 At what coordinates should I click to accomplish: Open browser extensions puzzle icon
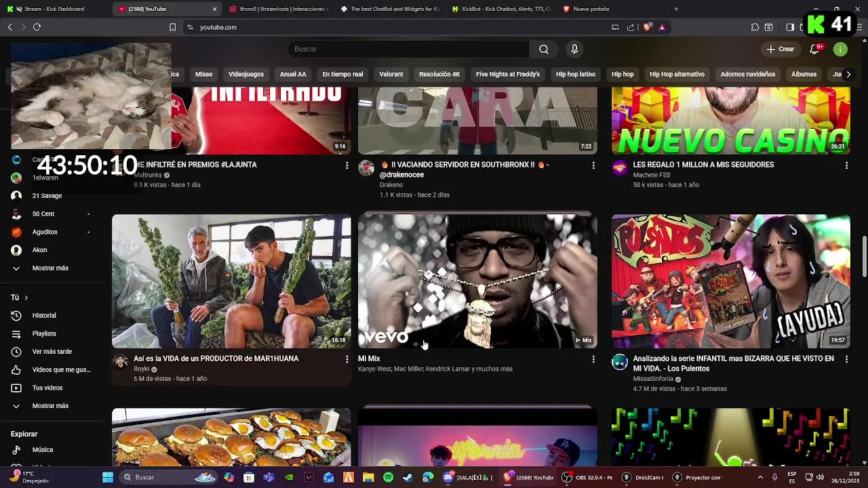(755, 27)
